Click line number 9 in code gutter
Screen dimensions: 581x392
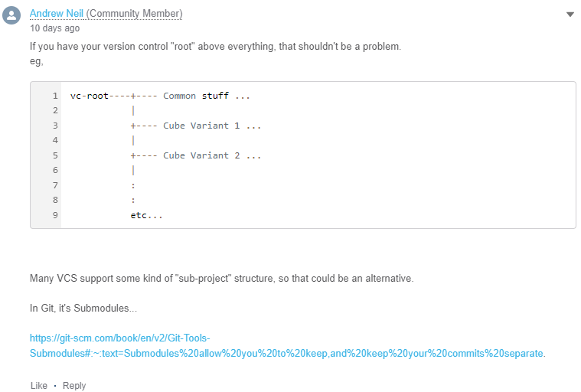click(x=55, y=215)
